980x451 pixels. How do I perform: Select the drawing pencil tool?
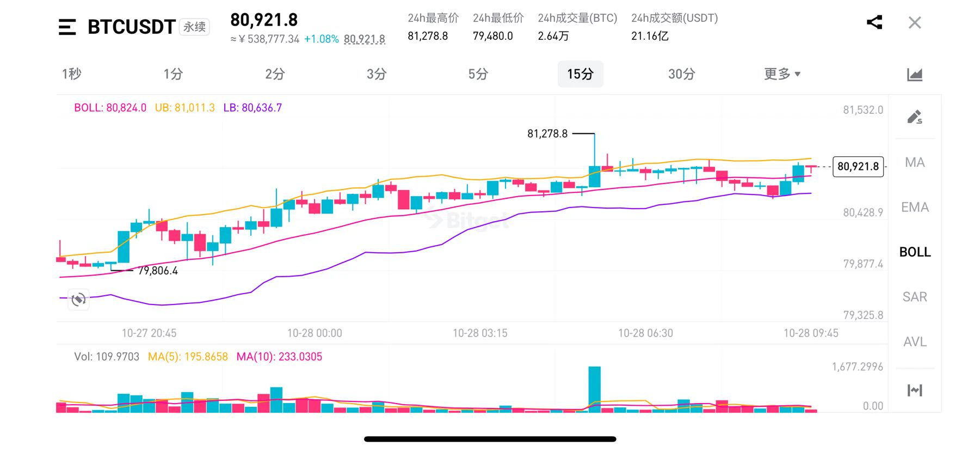[x=915, y=117]
